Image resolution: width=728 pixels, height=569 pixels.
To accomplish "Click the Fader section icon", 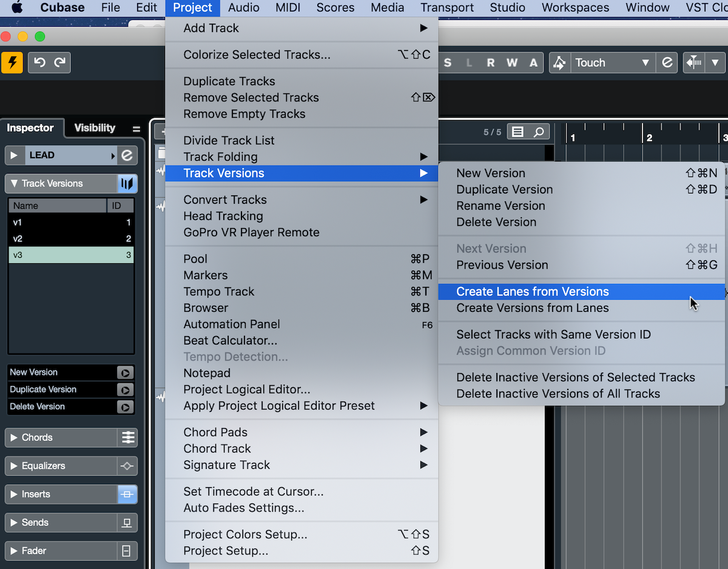I will tap(127, 551).
